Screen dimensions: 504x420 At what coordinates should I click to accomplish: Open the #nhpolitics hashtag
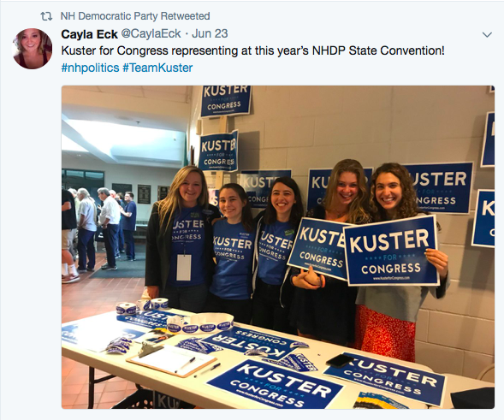point(91,68)
